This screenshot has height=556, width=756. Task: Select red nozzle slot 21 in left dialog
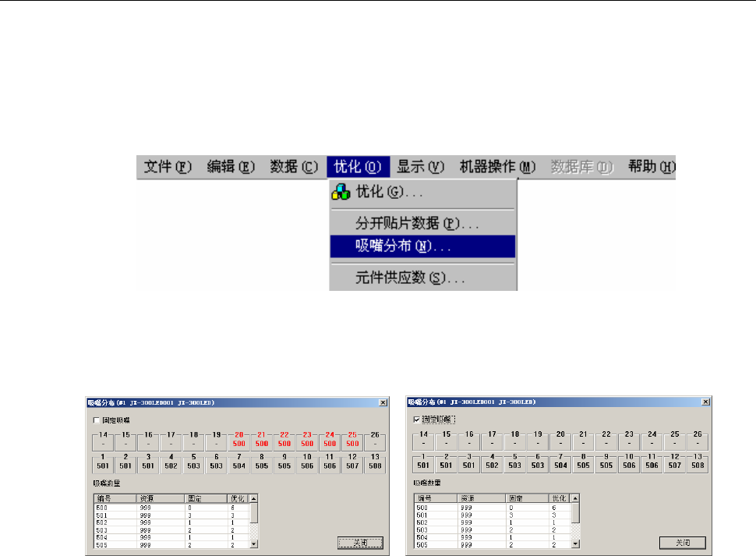pos(262,440)
